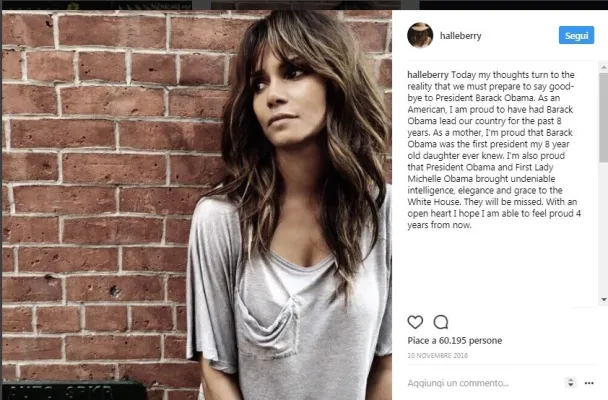
Task: Open the 10 NOVEMBRE 2016 timestamp link
Action: tap(437, 355)
